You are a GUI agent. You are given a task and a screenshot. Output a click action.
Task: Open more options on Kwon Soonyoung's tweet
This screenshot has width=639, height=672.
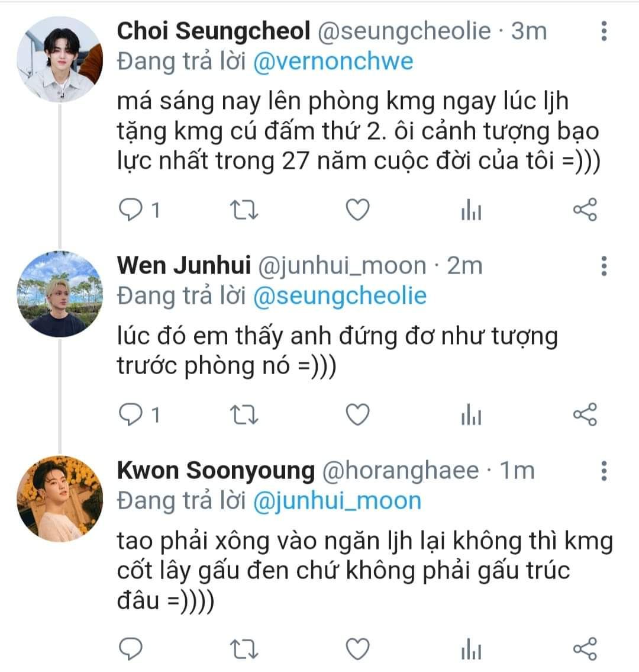click(x=603, y=471)
